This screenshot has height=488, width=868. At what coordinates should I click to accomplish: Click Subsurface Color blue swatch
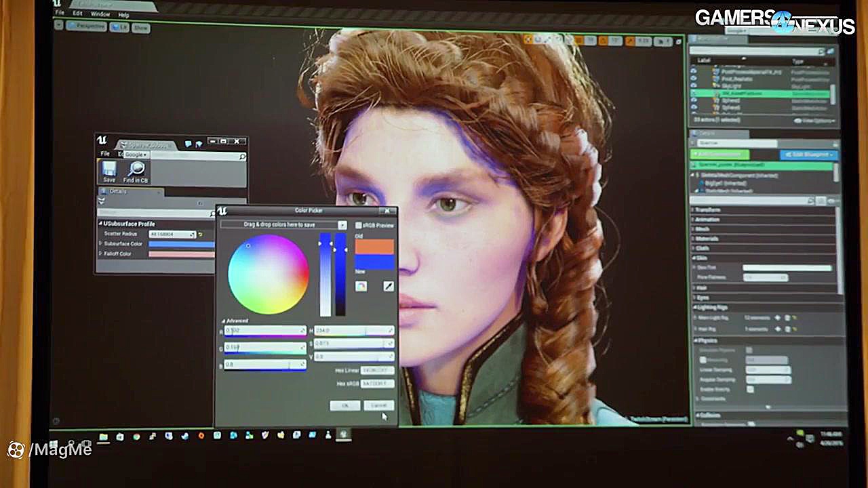click(181, 244)
